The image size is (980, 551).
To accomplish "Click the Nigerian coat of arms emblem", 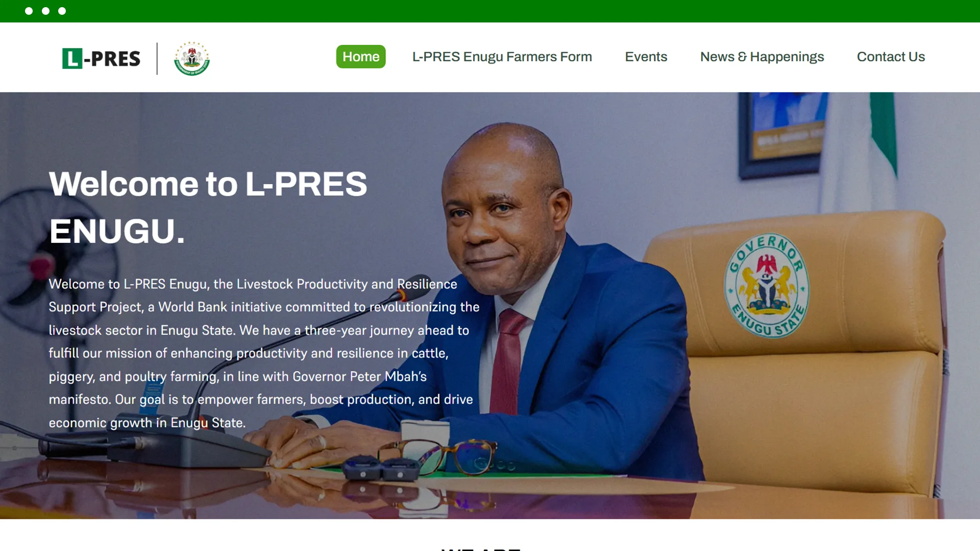I will pos(192,59).
